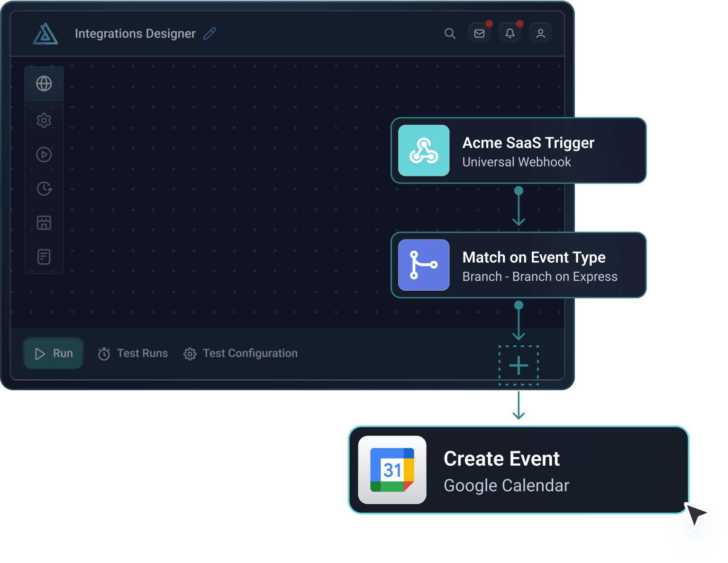Viewport: 728px width, 563px height.
Task: Click the circled play icon in the sidebar
Action: pos(44,155)
